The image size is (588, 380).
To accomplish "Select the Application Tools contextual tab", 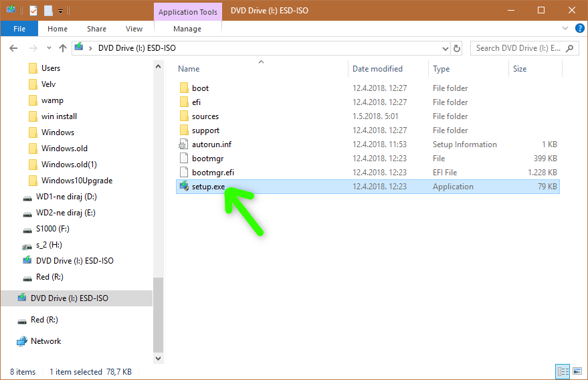I will tap(187, 11).
